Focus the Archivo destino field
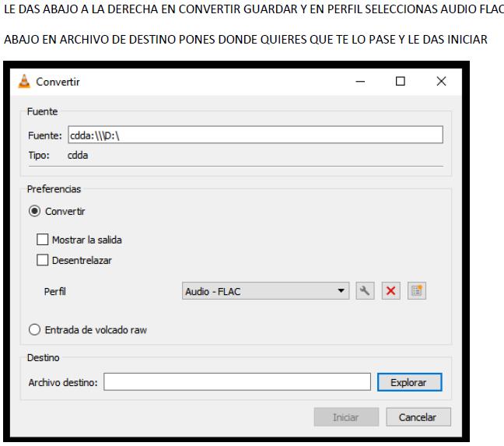This screenshot has width=504, height=446. point(237,382)
